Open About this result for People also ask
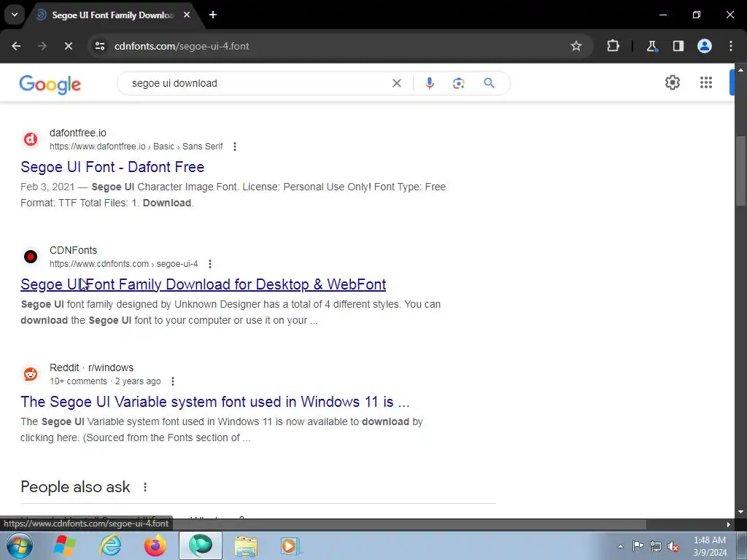Viewport: 747px width, 560px height. tap(145, 487)
